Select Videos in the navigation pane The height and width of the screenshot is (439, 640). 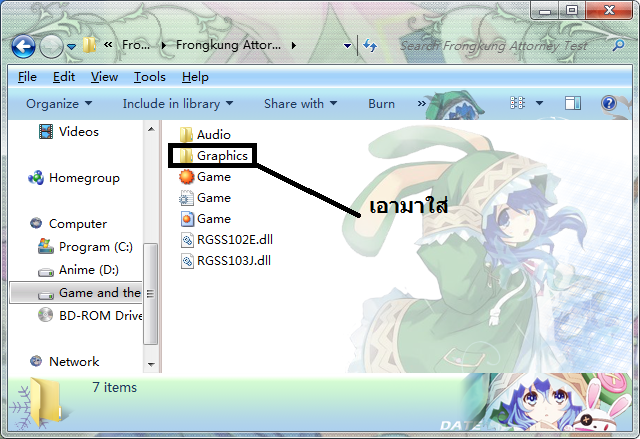pyautogui.click(x=78, y=132)
